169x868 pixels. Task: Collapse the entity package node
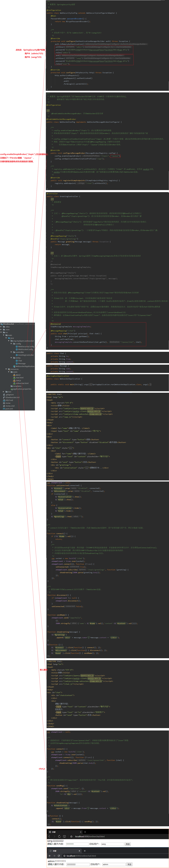click(11, 358)
